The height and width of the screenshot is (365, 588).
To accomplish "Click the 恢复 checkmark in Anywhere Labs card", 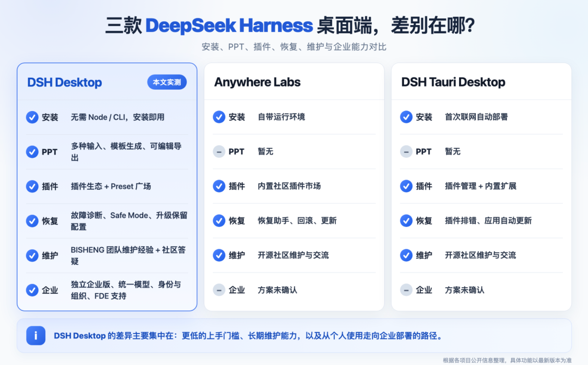I will tap(219, 220).
